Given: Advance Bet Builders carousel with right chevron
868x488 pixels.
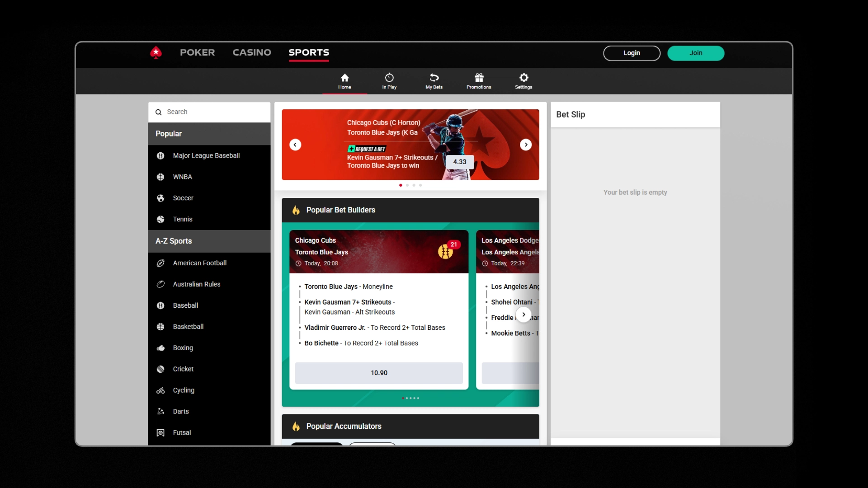Looking at the screenshot, I should pos(524,314).
